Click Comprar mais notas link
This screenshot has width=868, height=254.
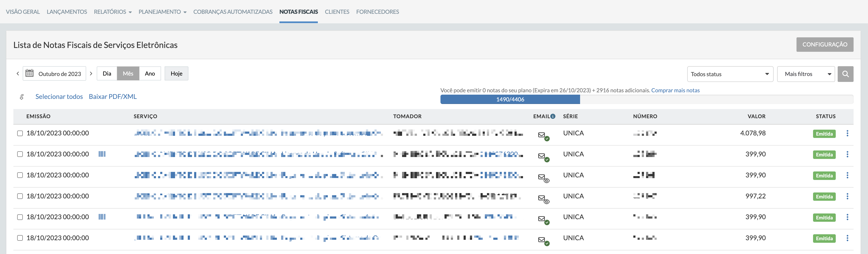point(675,90)
